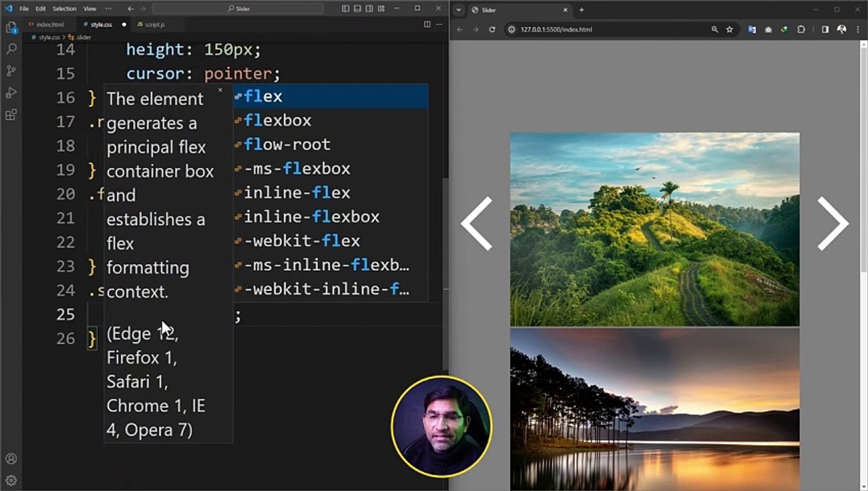Screen dimensions: 868x491
Task: Select the Slider browser tab
Action: click(520, 10)
